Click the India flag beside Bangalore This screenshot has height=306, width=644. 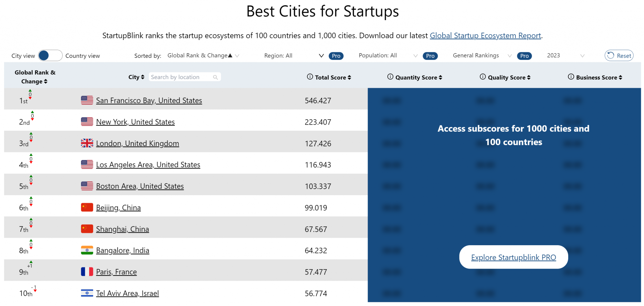coord(86,250)
